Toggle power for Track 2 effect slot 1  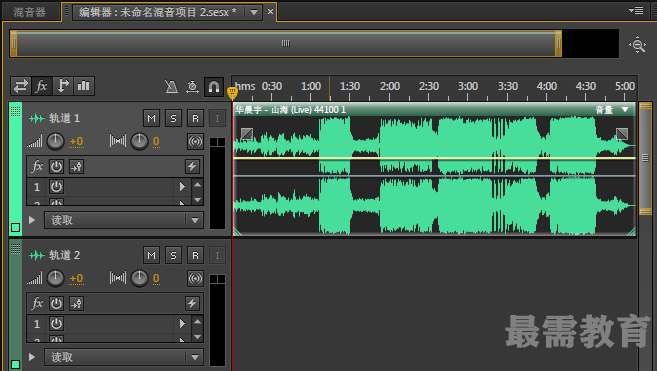pos(56,324)
